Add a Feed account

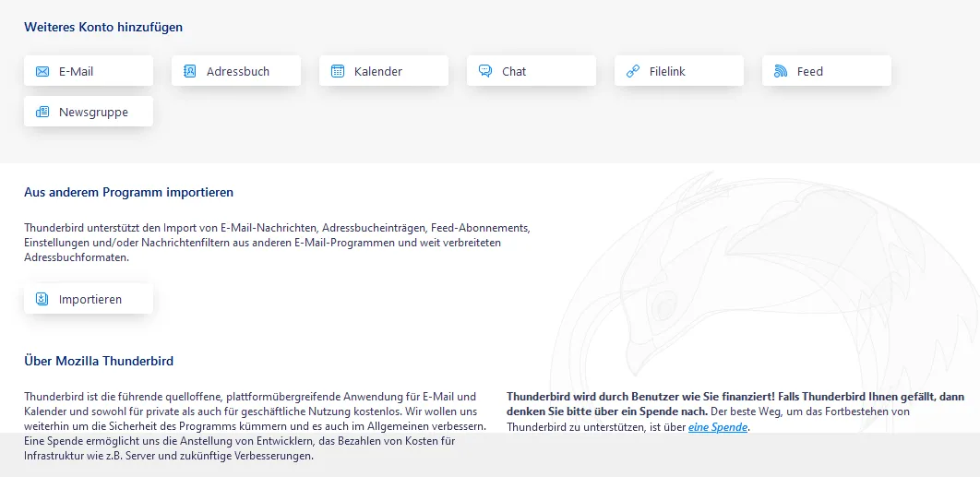pos(826,71)
